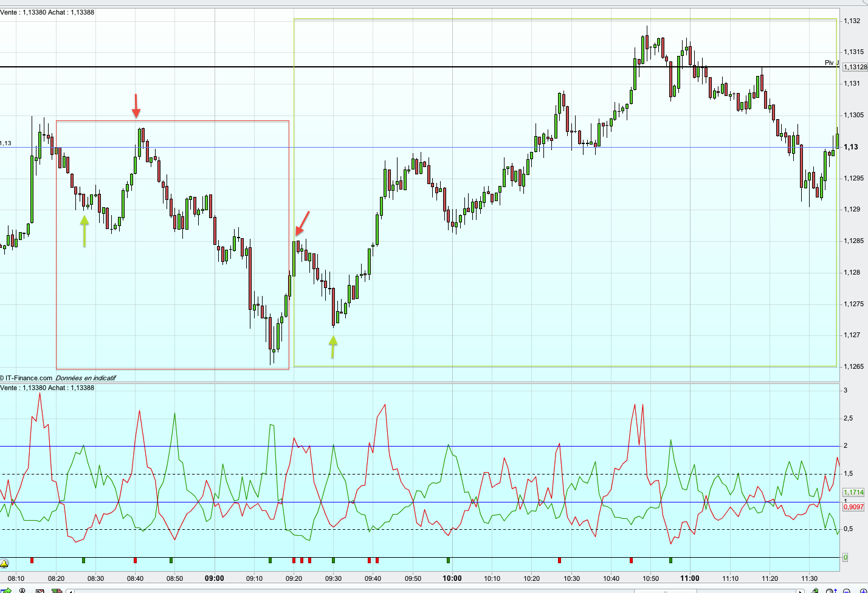
Task: Click the green 0 value box on the indicator scale
Action: tap(845, 557)
